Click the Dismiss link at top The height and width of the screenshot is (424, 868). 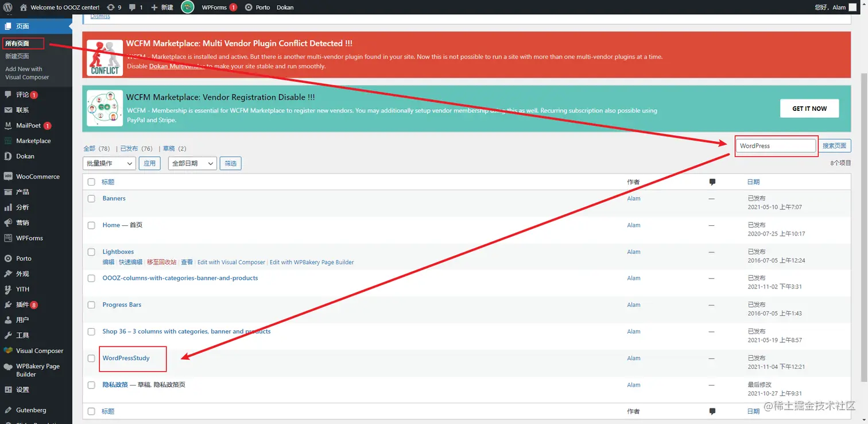[x=100, y=17]
